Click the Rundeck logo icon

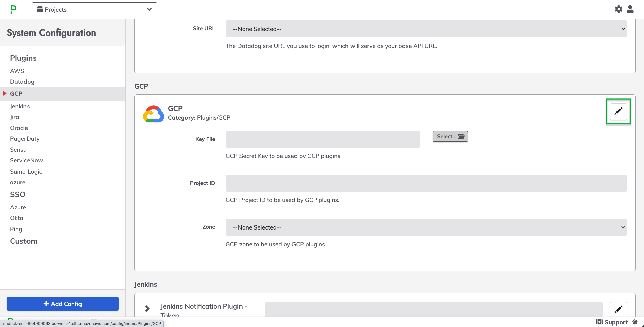[x=13, y=9]
